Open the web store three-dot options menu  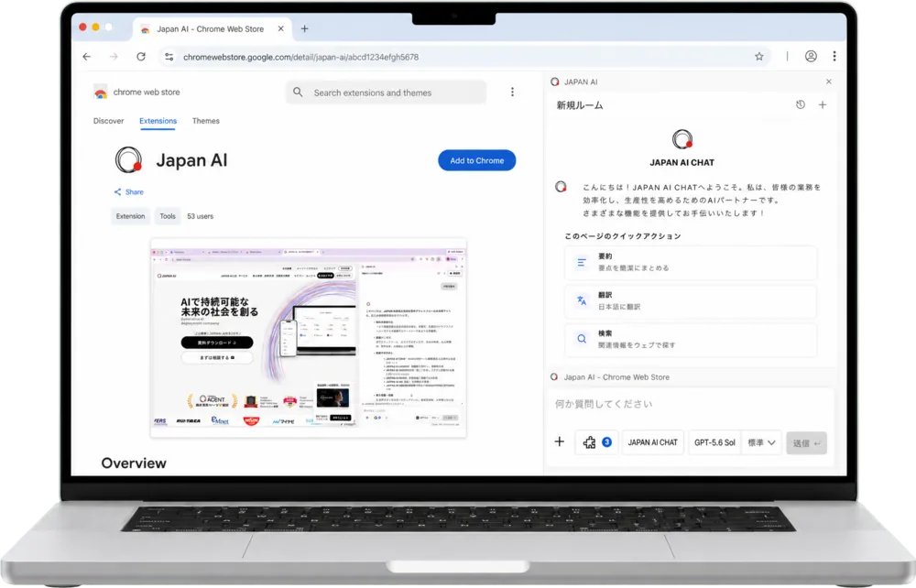point(512,93)
